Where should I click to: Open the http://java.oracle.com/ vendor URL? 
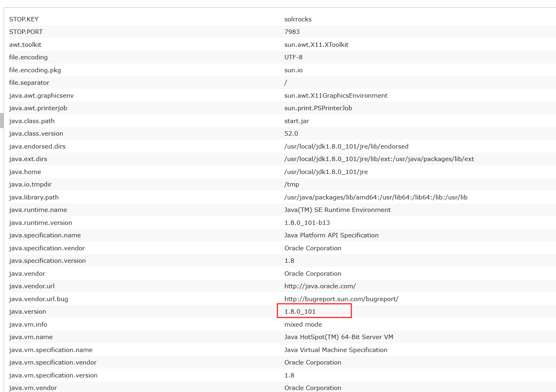tap(320, 286)
